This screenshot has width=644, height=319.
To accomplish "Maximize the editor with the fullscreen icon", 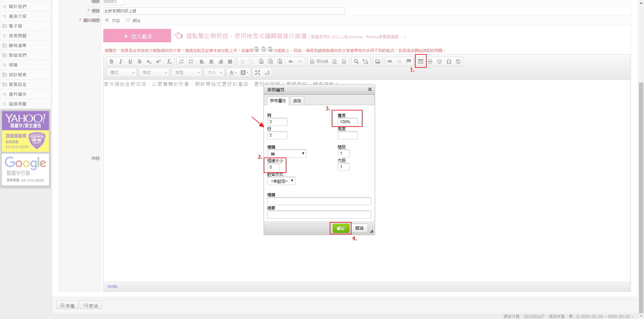I will [258, 73].
